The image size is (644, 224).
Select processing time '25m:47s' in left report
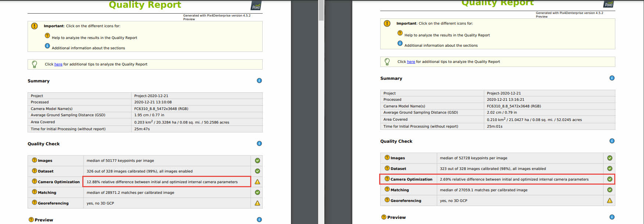(x=142, y=129)
